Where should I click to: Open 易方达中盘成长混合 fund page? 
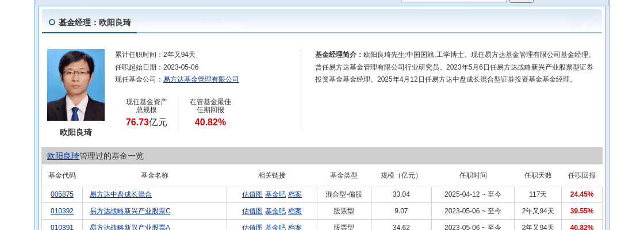pyautogui.click(x=121, y=194)
